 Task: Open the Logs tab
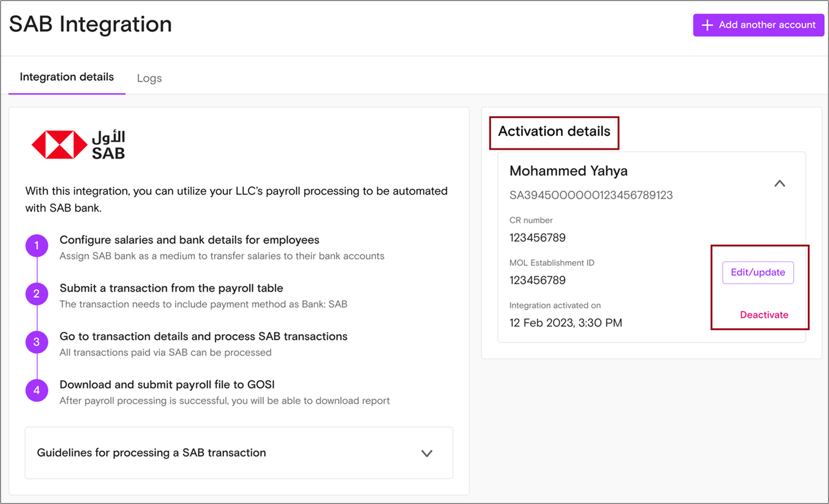[149, 78]
